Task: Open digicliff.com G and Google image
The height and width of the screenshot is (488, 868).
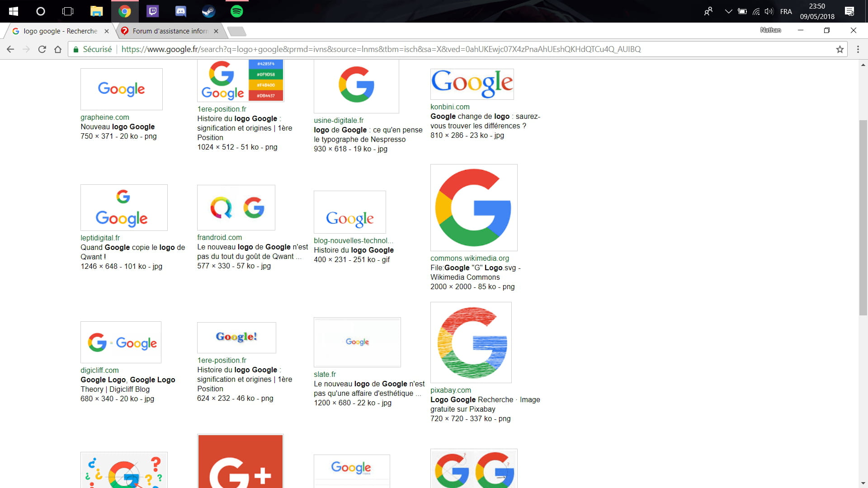Action: point(121,342)
